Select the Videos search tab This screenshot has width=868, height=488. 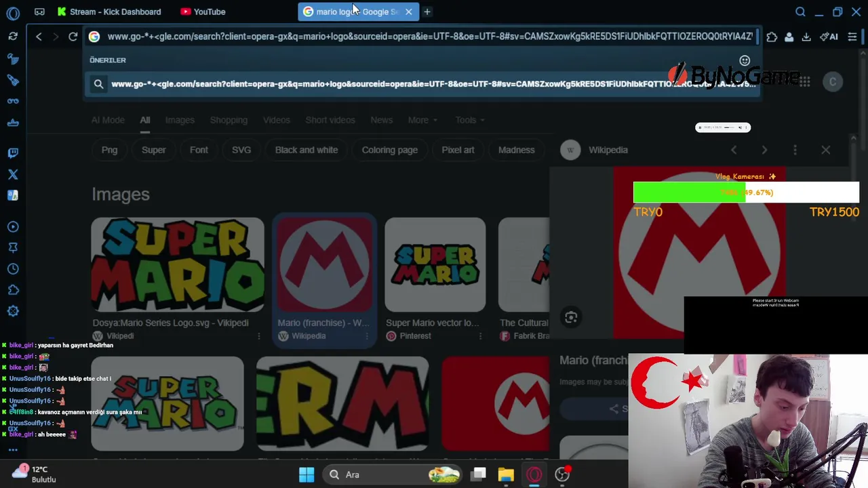[276, 120]
